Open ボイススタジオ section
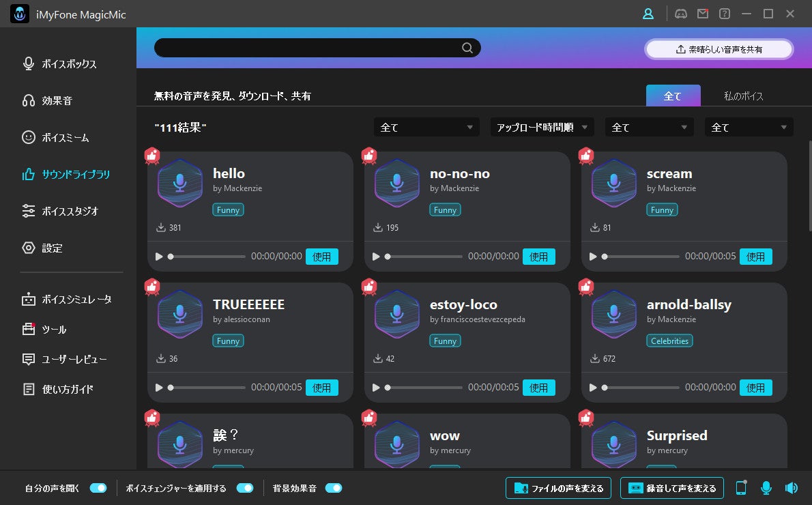The width and height of the screenshot is (812, 505). (60, 211)
